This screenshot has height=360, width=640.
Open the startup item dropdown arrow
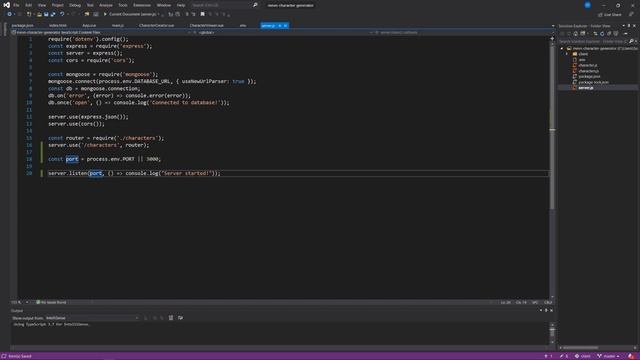pos(159,14)
